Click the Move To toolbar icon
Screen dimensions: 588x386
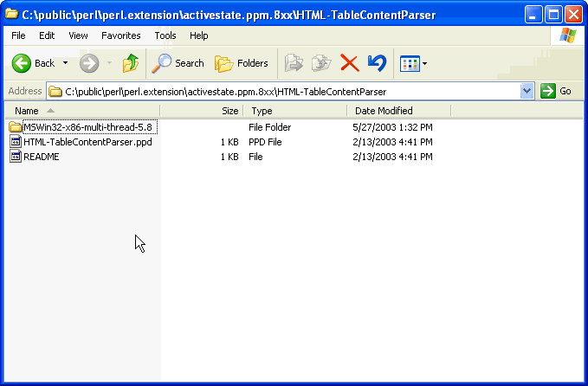click(294, 63)
